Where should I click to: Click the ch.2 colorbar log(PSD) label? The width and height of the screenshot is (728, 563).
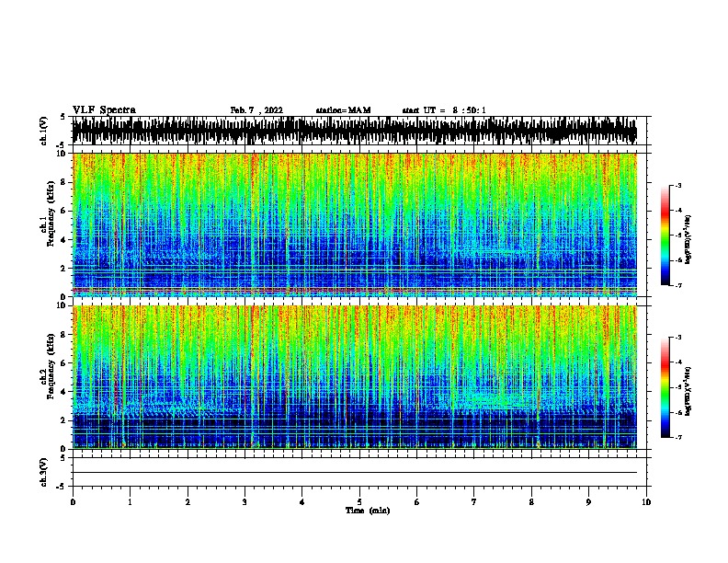pos(688,391)
